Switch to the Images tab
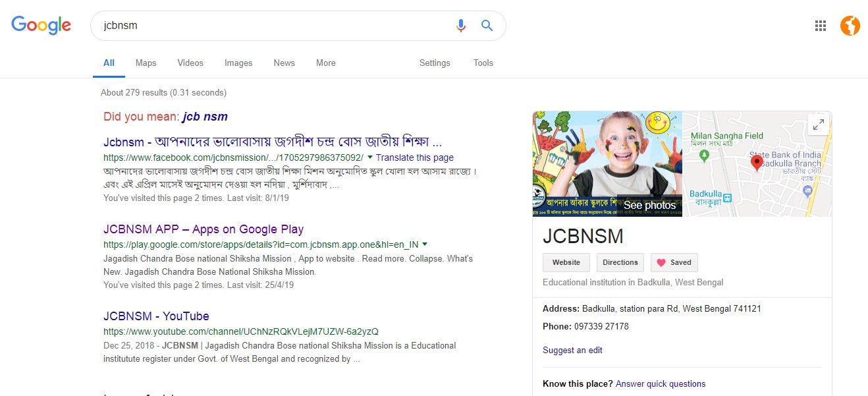868x396 pixels. click(238, 63)
